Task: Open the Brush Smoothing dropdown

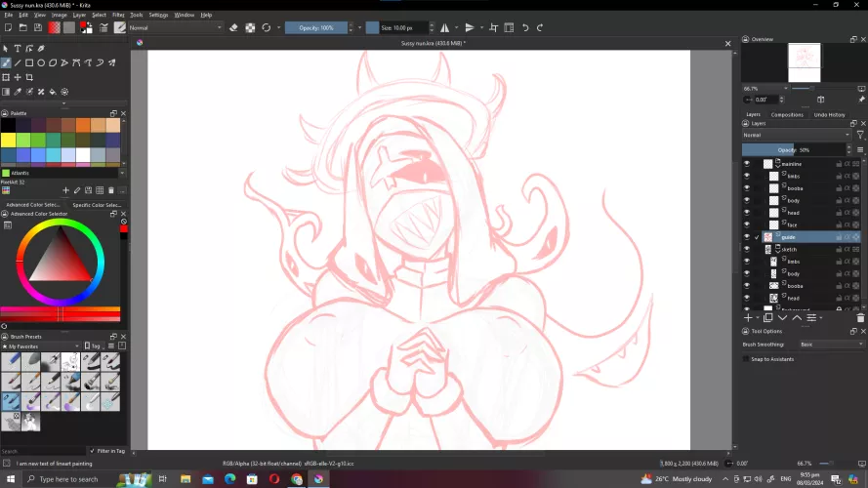Action: pos(831,345)
